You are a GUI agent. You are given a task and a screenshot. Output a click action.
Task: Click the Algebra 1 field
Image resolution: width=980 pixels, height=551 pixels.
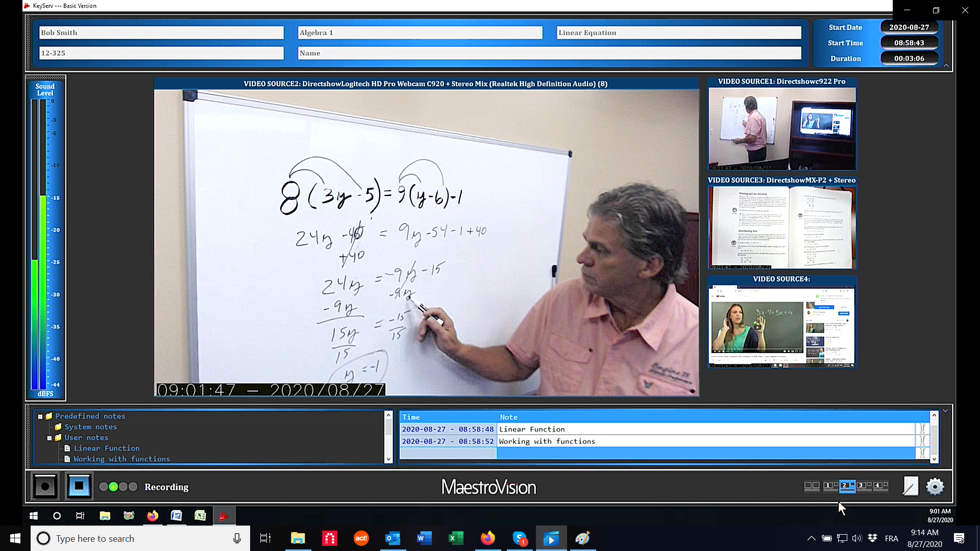[420, 33]
